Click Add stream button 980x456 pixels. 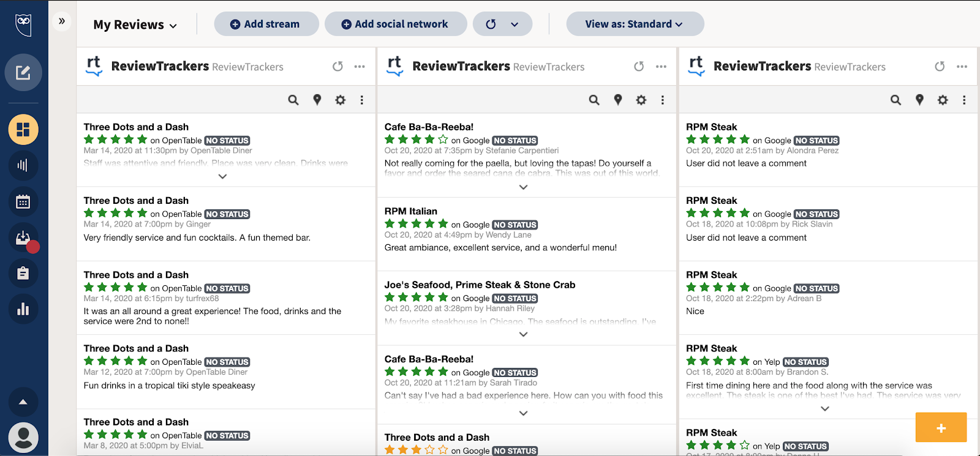click(x=266, y=24)
